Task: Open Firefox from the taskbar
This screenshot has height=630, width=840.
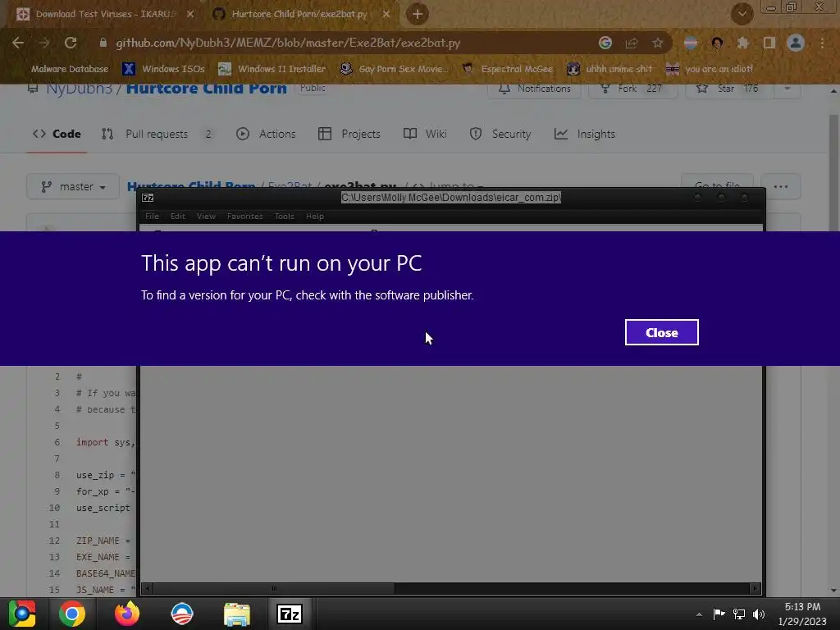Action: click(127, 614)
